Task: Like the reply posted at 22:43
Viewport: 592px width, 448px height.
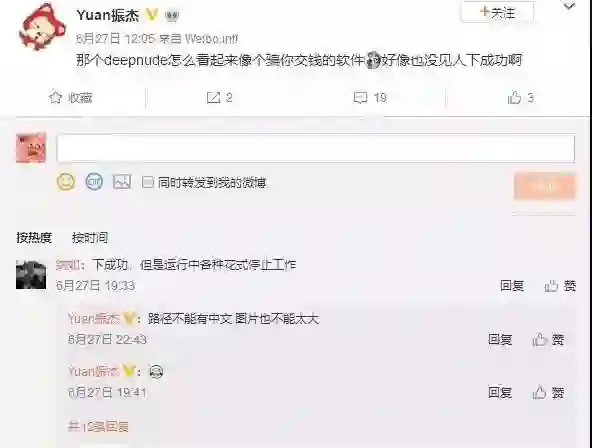Action: (x=548, y=340)
